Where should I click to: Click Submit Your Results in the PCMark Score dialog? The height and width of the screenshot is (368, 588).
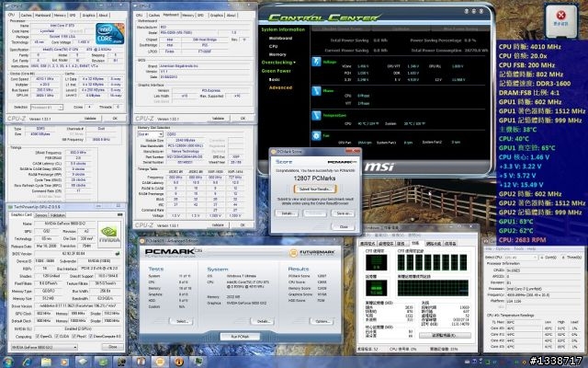click(x=315, y=190)
